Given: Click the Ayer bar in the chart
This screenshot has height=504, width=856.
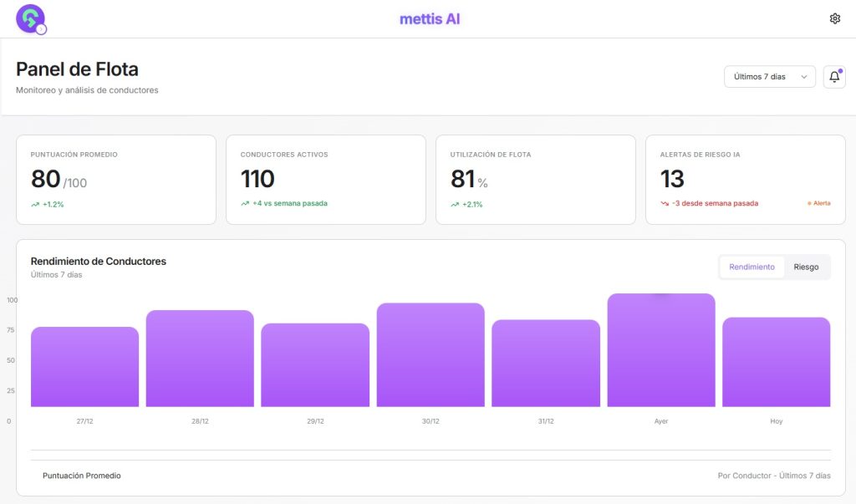Looking at the screenshot, I should point(661,351).
